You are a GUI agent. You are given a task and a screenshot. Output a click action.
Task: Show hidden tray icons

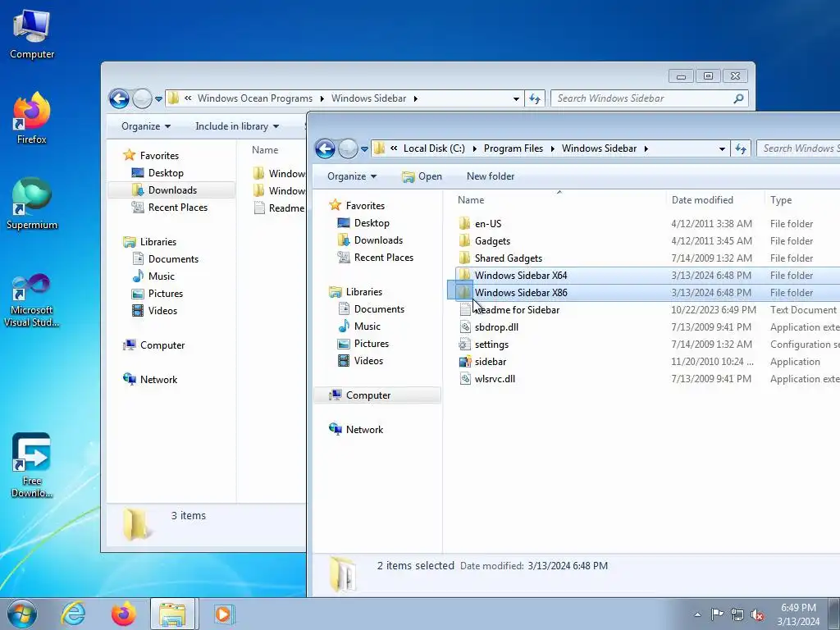(697, 615)
